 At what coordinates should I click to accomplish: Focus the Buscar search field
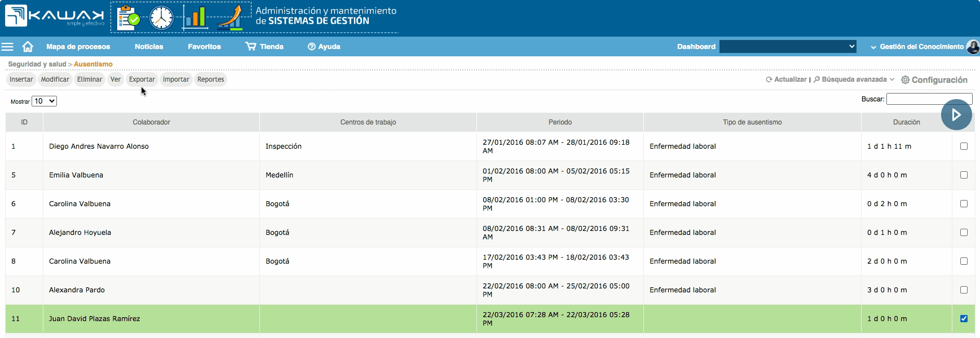(929, 99)
